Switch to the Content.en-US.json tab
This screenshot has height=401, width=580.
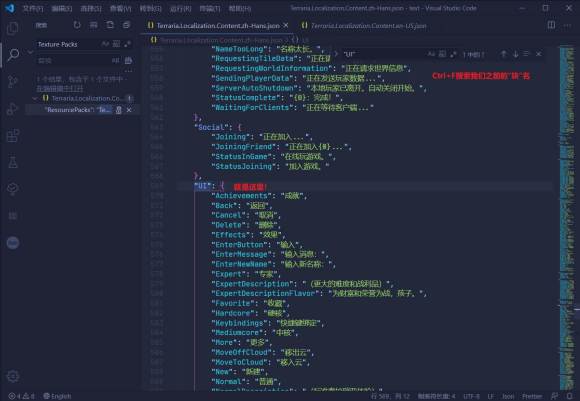coord(364,26)
